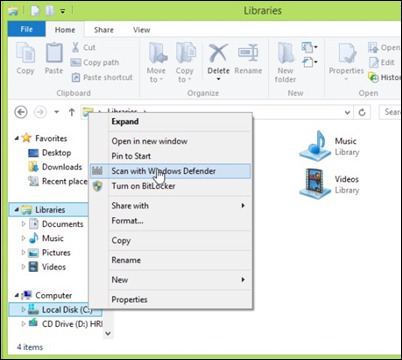402x360 pixels.
Task: Select Desktop under Favorites
Action: tap(50, 153)
